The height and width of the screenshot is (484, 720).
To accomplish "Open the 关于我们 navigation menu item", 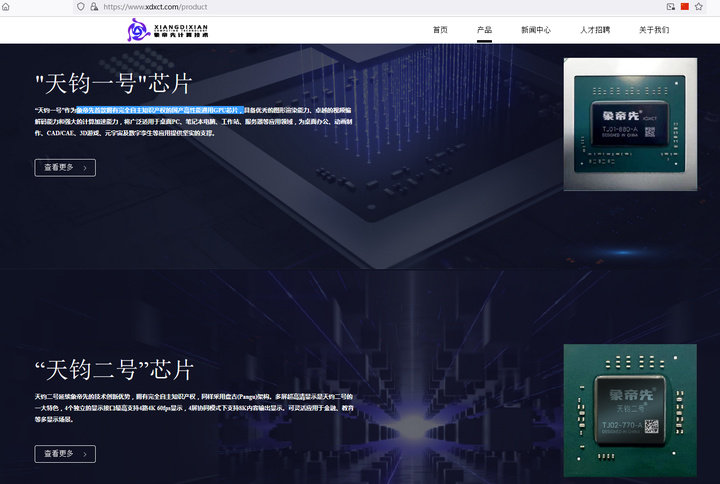I will pyautogui.click(x=654, y=30).
